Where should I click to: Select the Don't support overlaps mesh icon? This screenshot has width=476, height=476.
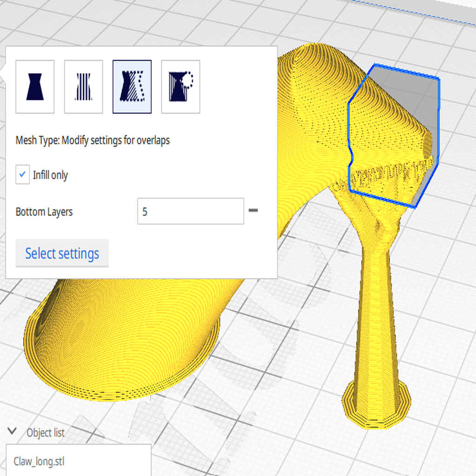(181, 86)
